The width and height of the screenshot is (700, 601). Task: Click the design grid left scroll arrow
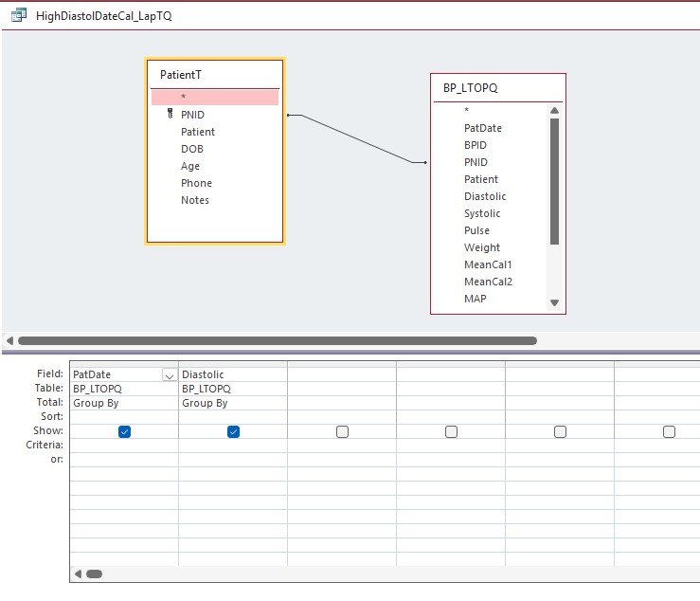78,574
